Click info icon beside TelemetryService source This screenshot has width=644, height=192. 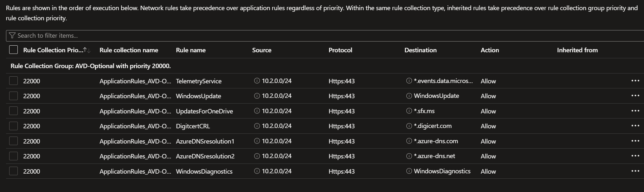click(257, 81)
